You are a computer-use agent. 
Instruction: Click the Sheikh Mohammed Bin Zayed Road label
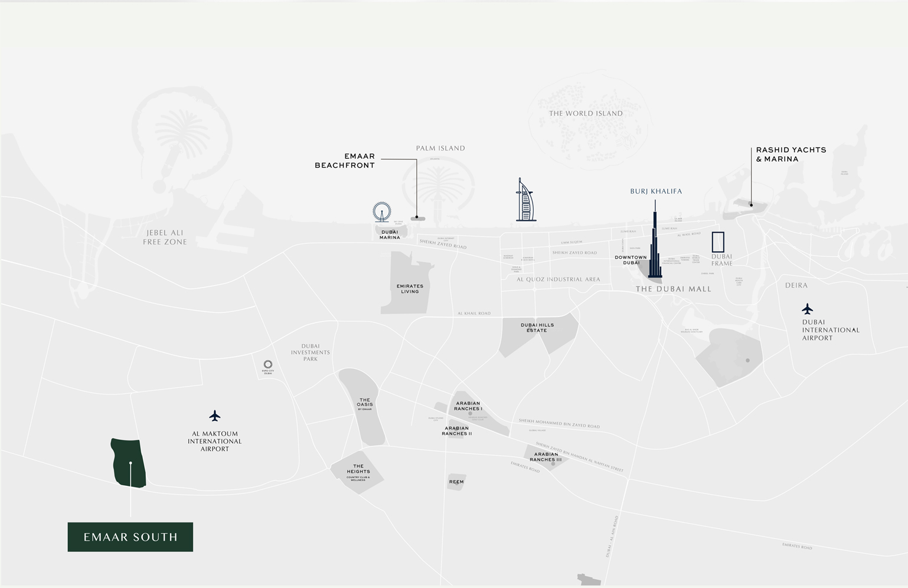pos(559,423)
